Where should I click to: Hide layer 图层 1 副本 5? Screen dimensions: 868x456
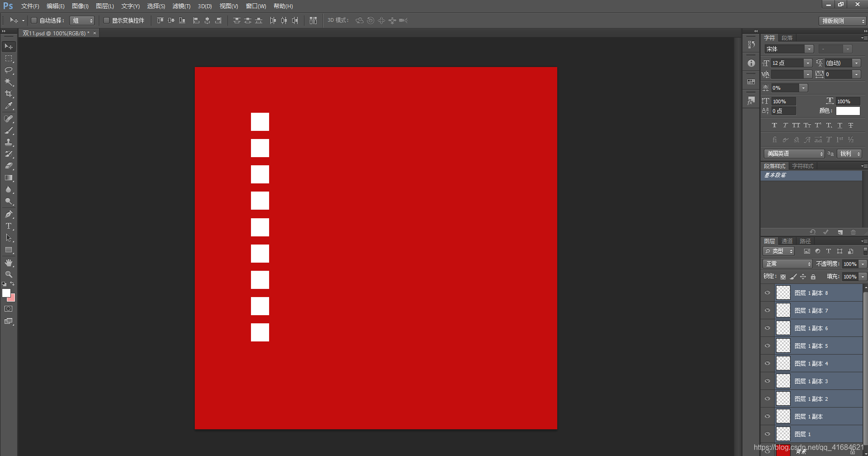point(767,346)
